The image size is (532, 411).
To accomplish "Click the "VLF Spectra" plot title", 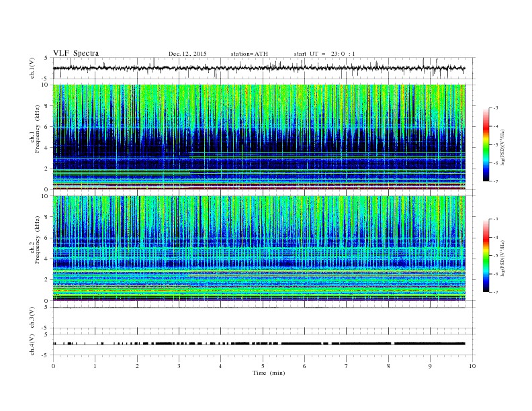I will (x=76, y=53).
